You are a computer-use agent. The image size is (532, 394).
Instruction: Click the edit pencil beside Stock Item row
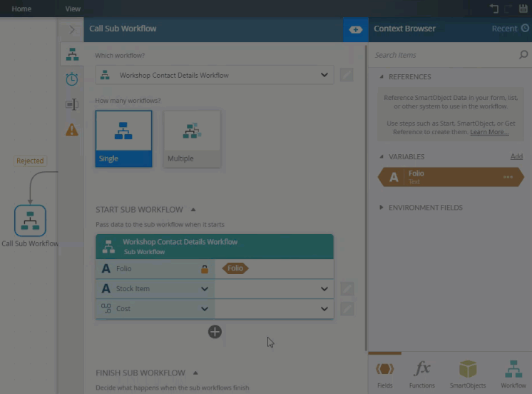click(347, 288)
